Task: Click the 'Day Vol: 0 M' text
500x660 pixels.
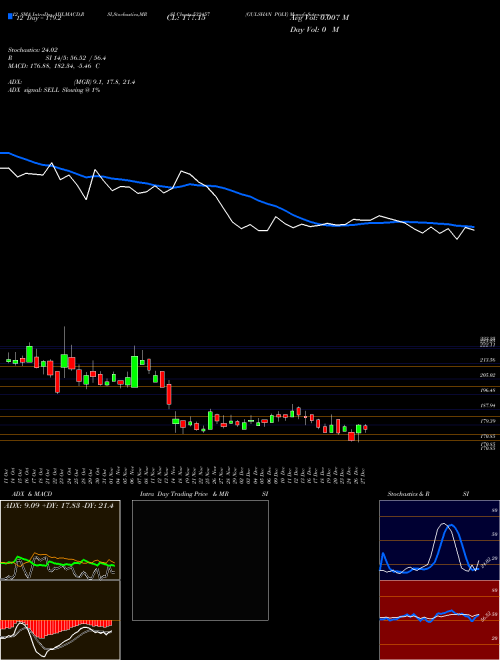Action: pos(314,30)
